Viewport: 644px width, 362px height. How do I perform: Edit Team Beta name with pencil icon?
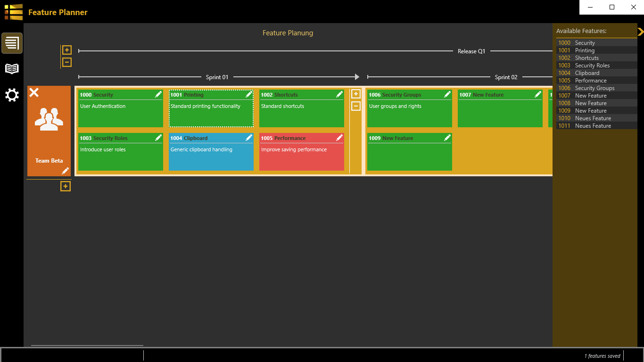click(65, 171)
